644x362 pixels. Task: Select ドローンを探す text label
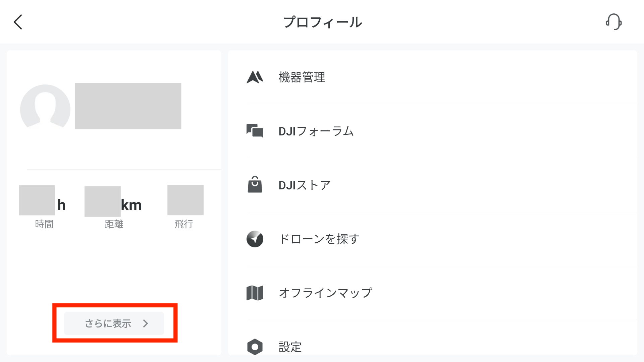[x=319, y=239]
